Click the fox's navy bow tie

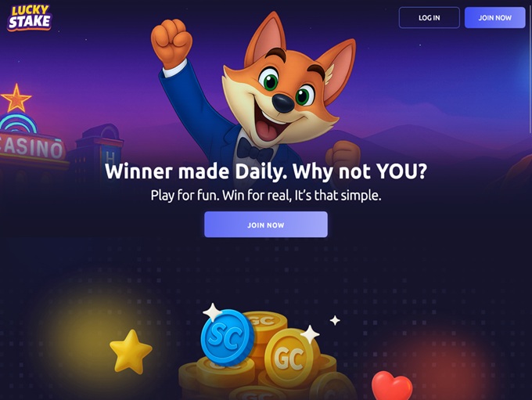point(254,149)
